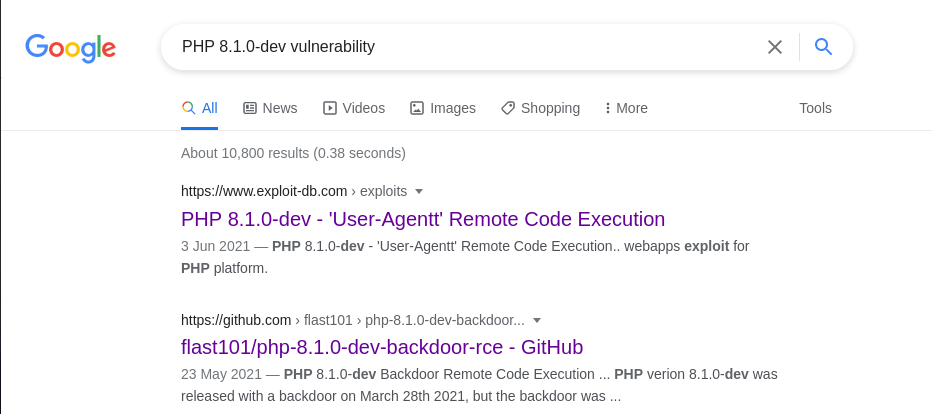932x414 pixels.
Task: Click the Shopping tab tag icon
Action: point(508,108)
